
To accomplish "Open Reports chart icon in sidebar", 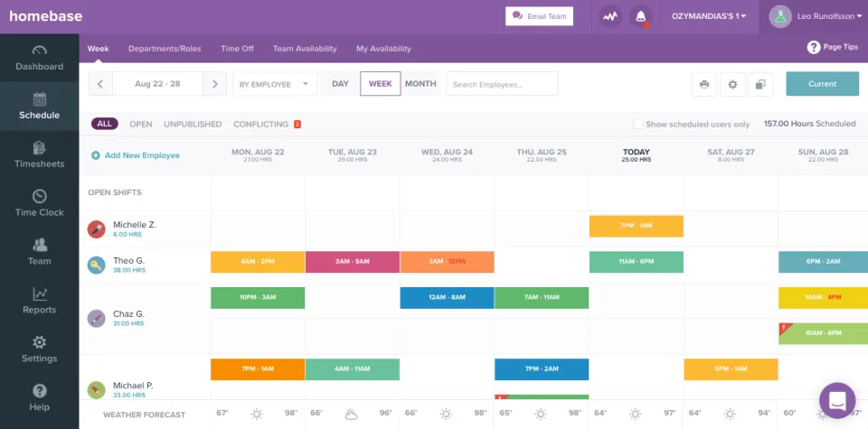I will [39, 294].
